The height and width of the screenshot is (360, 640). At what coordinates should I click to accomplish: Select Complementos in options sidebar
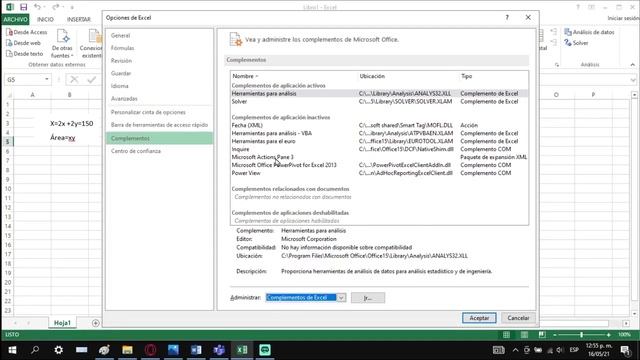159,138
